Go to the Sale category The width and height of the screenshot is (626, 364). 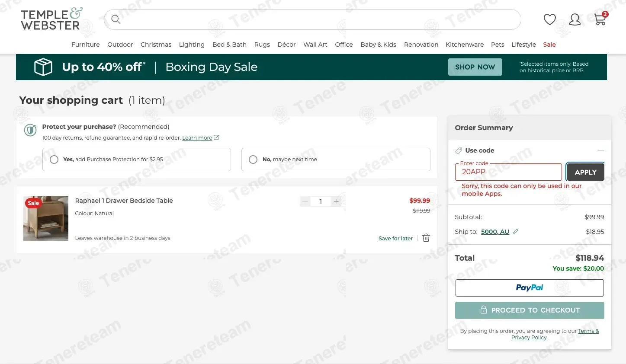click(x=549, y=45)
